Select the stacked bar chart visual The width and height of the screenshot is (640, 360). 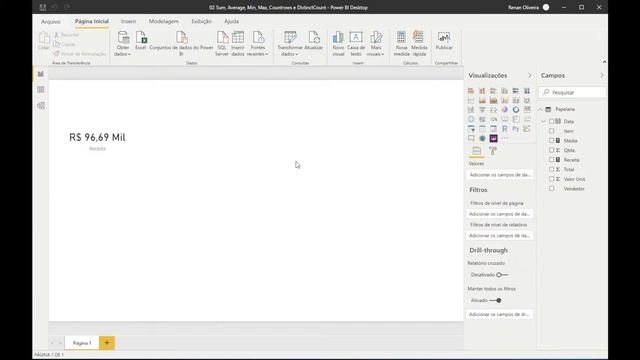pyautogui.click(x=471, y=91)
